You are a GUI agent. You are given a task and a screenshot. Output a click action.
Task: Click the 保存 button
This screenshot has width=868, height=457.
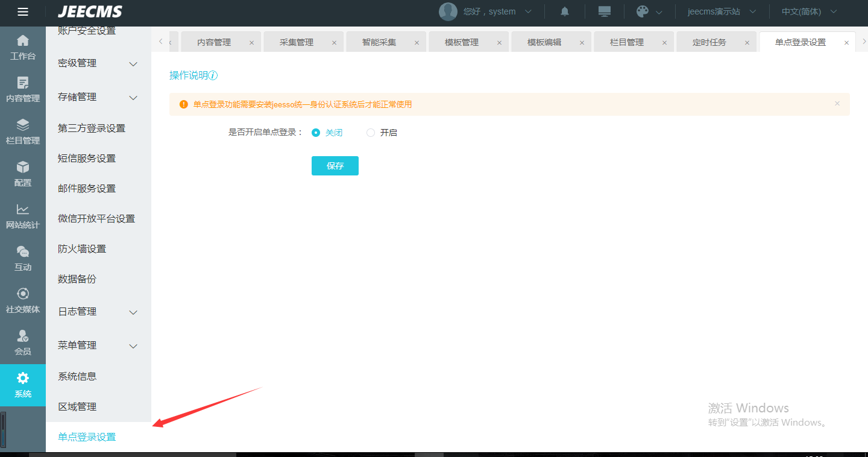[335, 166]
